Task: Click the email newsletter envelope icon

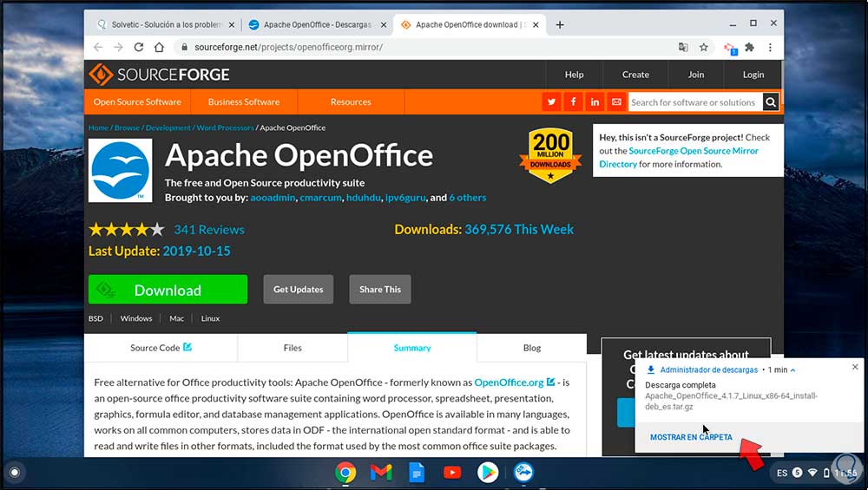Action: pyautogui.click(x=616, y=101)
